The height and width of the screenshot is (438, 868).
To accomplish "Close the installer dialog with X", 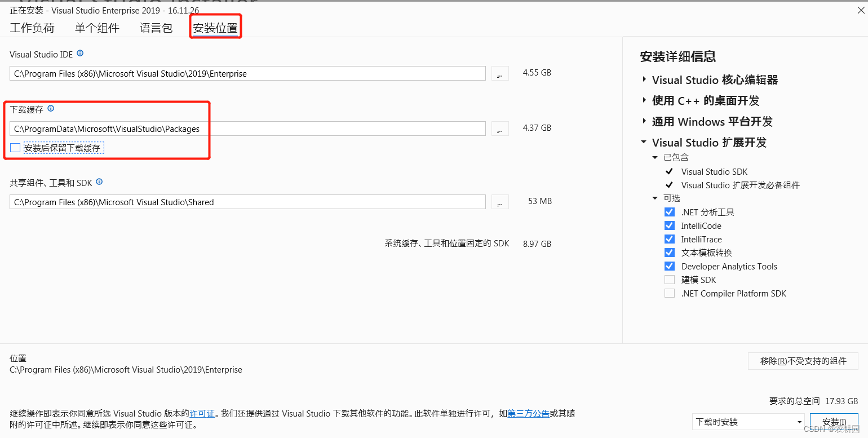I will (860, 10).
